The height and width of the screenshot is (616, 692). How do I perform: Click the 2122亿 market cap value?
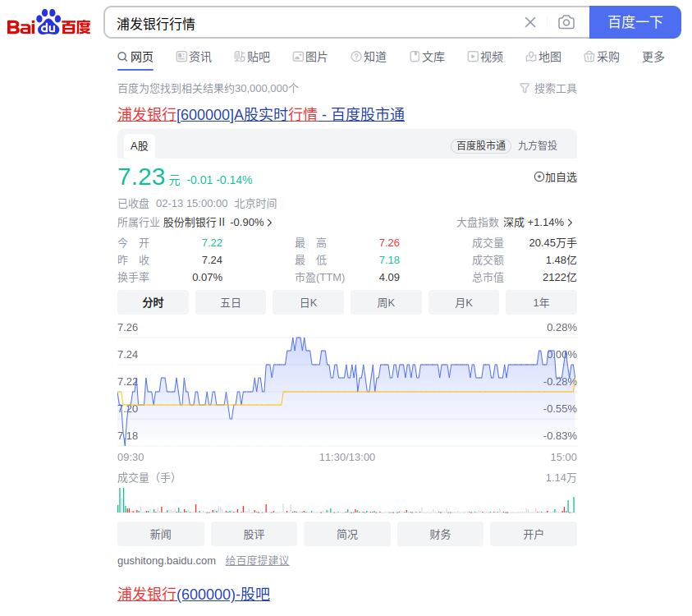(x=559, y=278)
